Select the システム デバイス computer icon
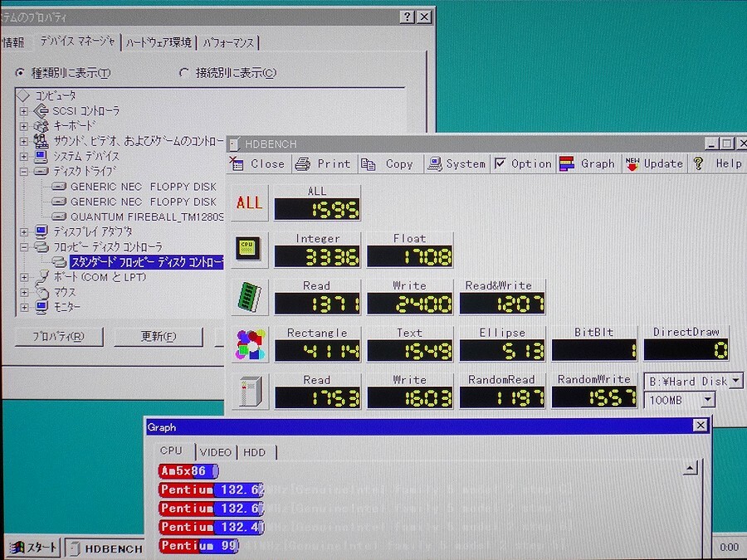The height and width of the screenshot is (560, 747). [41, 156]
